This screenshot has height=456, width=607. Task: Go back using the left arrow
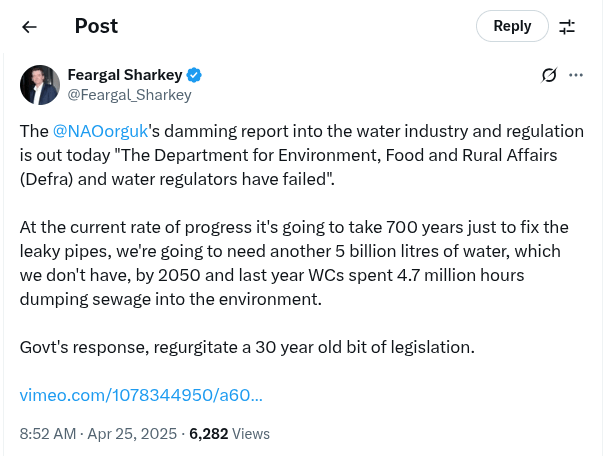(29, 27)
